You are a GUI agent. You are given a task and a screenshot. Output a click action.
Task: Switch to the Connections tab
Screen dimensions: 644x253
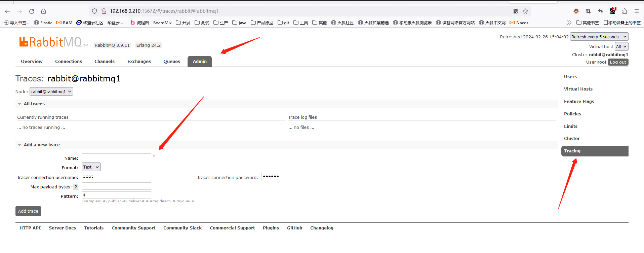[69, 61]
